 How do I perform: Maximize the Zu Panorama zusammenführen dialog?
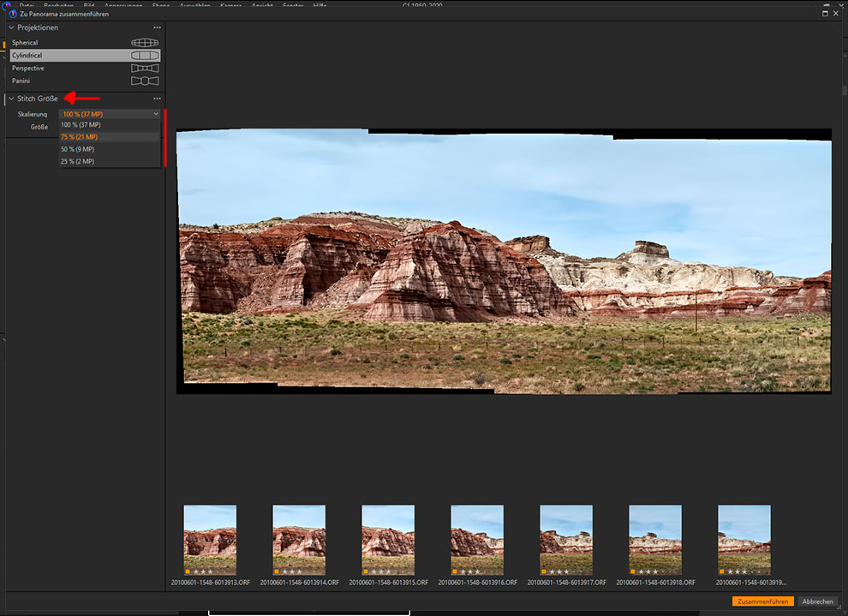pos(825,14)
